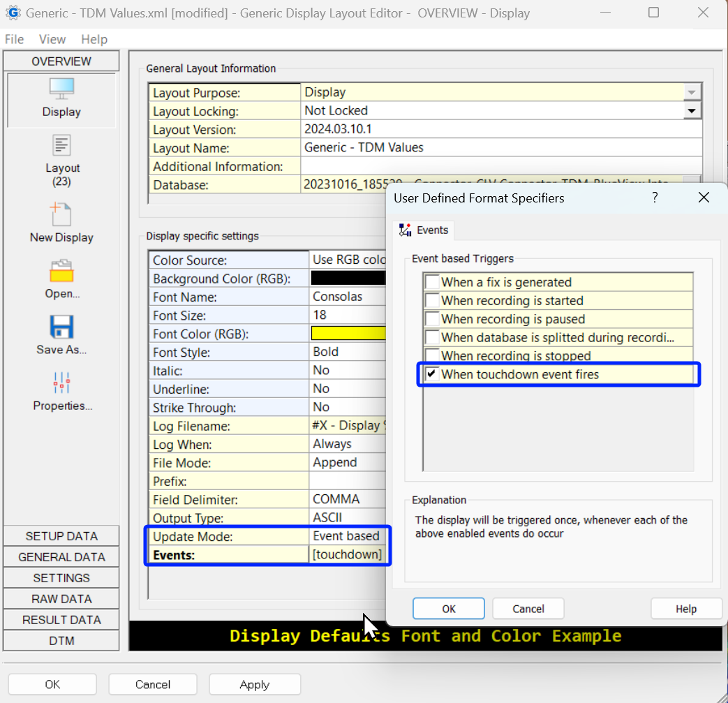This screenshot has width=728, height=703.
Task: Open Properties... sliders icon
Action: [x=61, y=383]
